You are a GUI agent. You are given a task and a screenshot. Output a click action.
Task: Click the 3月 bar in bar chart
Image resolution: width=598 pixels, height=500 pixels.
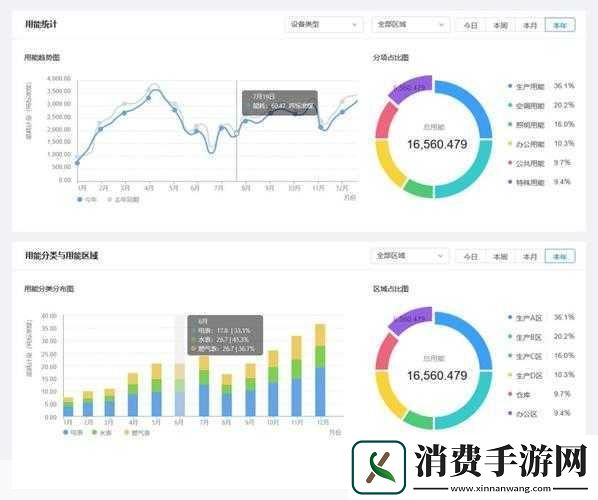(109, 402)
